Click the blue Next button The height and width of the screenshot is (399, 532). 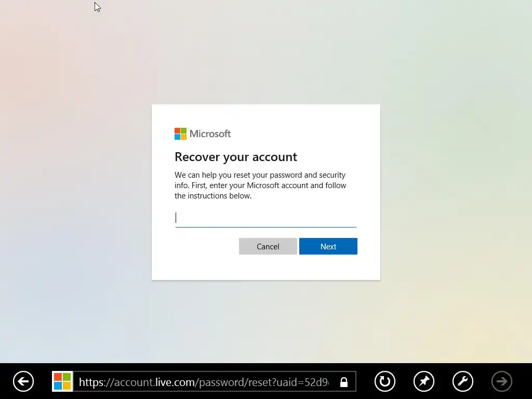point(328,246)
